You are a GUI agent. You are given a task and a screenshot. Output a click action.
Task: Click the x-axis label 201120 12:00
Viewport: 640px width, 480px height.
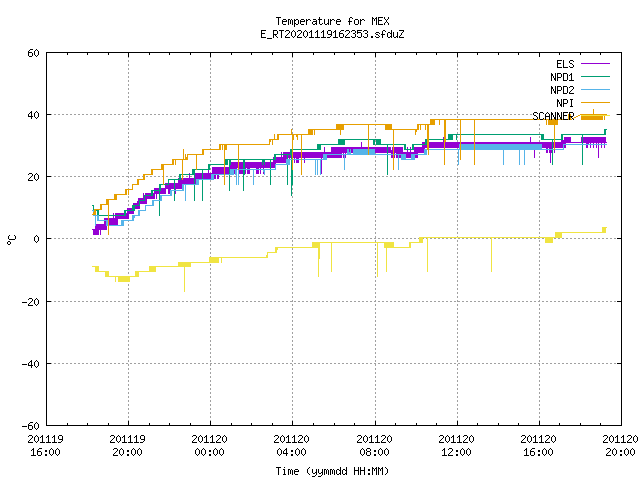(456, 446)
